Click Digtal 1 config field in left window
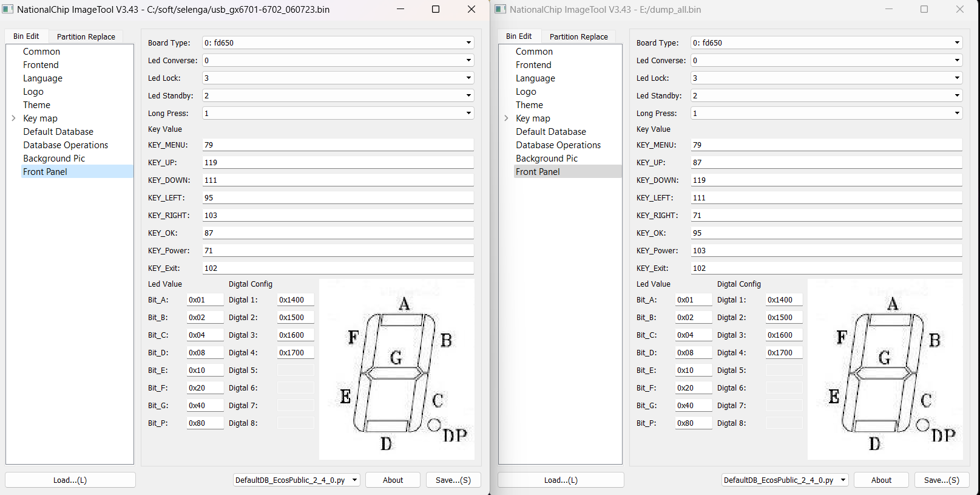The image size is (980, 495). pyautogui.click(x=296, y=299)
